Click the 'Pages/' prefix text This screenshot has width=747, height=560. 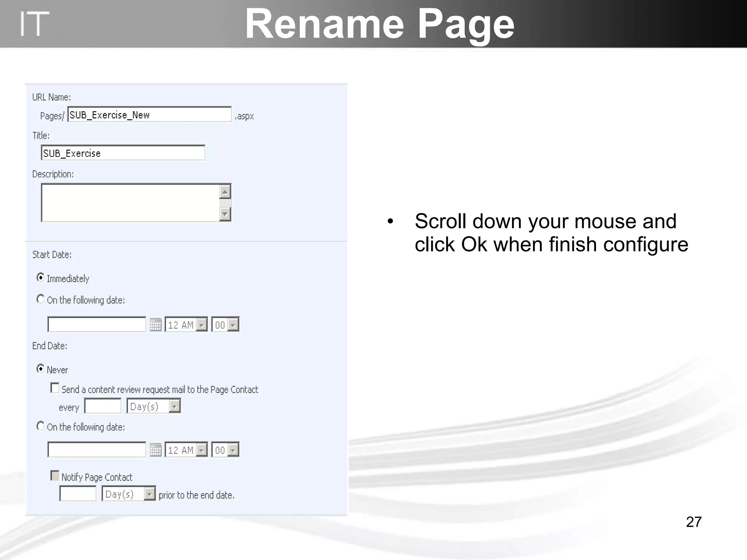(52, 116)
